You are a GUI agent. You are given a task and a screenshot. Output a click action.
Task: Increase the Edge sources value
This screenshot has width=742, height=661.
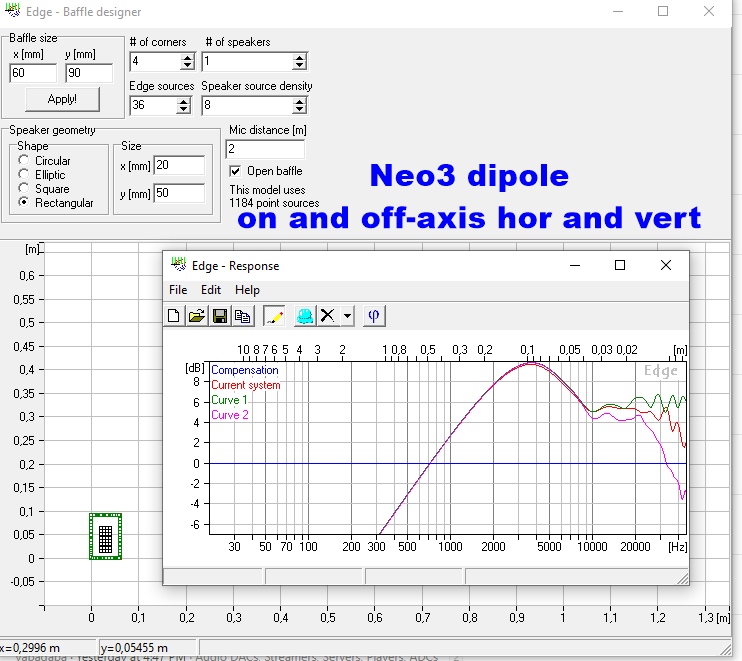coord(184,101)
